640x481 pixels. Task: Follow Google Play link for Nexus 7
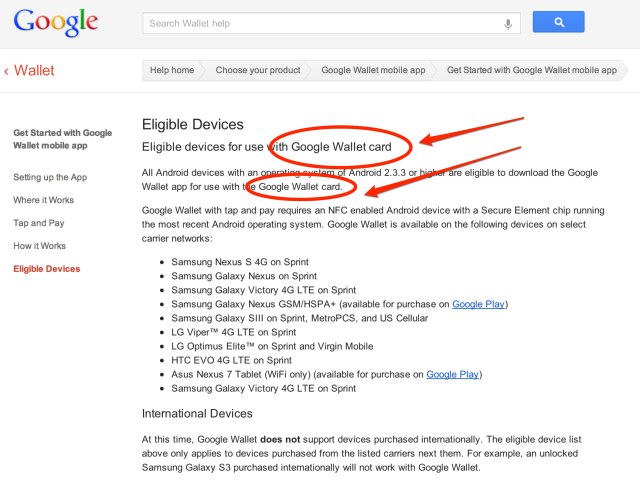pyautogui.click(x=453, y=374)
